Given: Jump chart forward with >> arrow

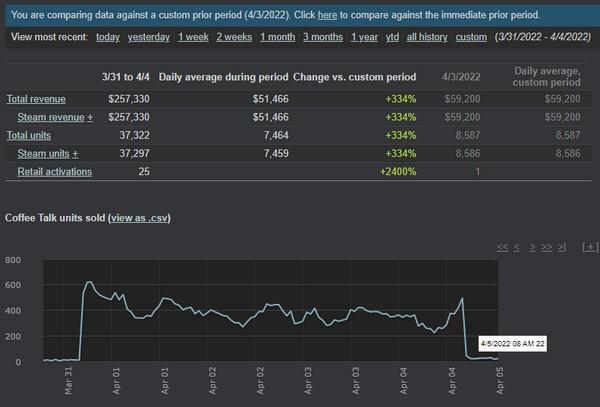Looking at the screenshot, I should click(x=546, y=247).
